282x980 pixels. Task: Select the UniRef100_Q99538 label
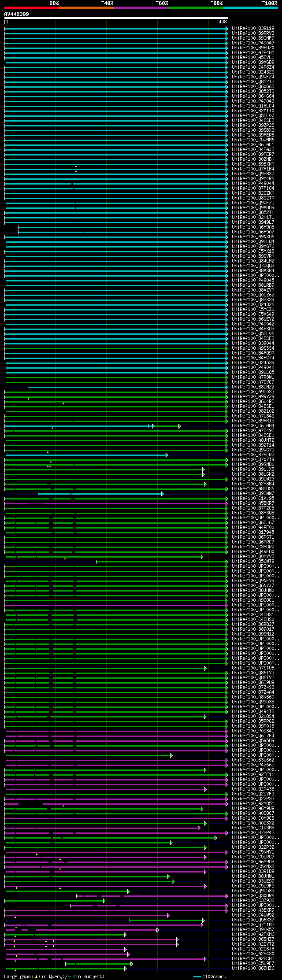click(253, 702)
